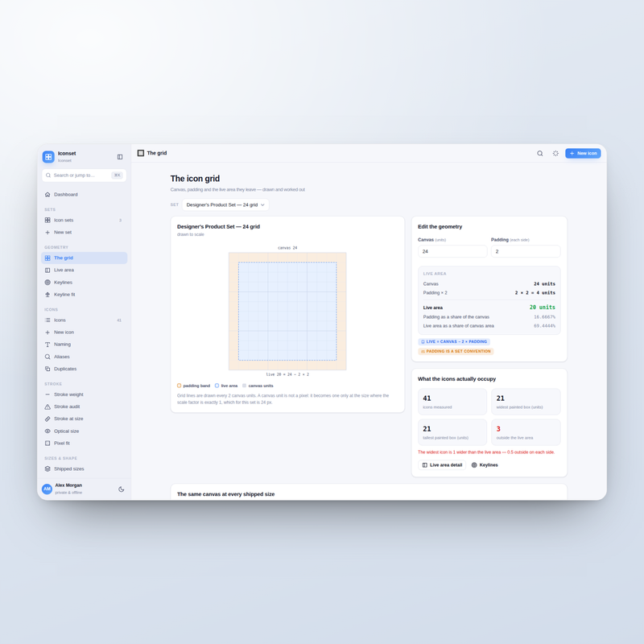Click the Optical size eye icon
The image size is (644, 644).
coord(47,431)
